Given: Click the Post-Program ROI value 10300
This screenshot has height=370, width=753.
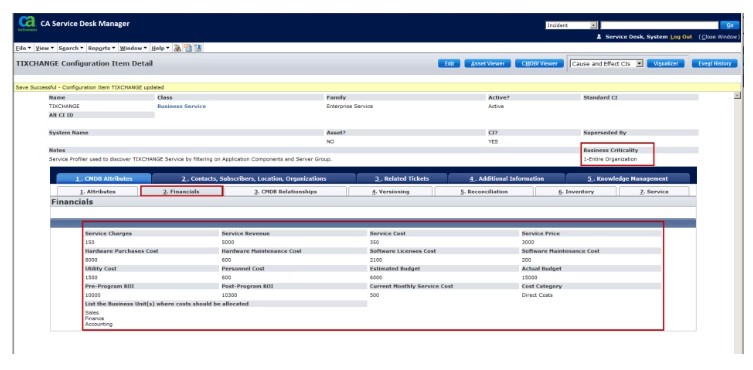Looking at the screenshot, I should pyautogui.click(x=229, y=295).
